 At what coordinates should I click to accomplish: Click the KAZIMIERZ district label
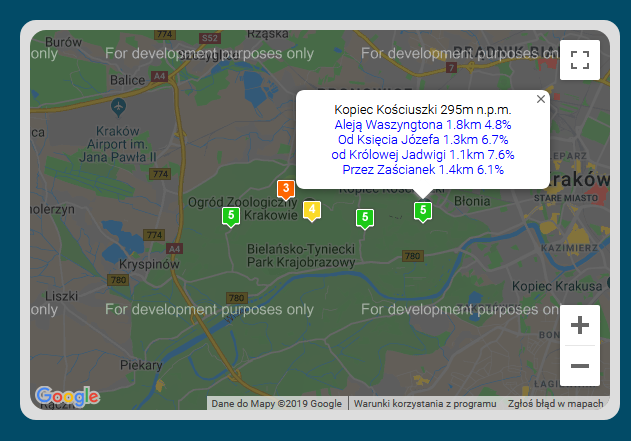pos(569,248)
